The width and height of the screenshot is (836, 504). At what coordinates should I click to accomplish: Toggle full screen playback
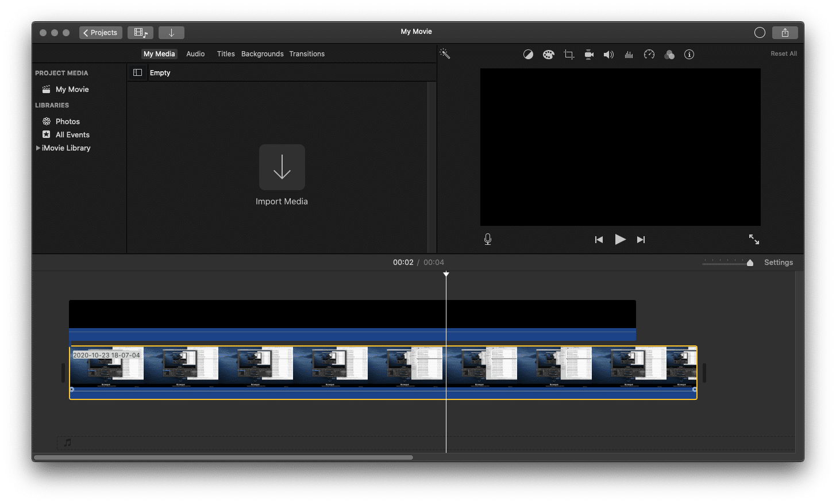(754, 240)
